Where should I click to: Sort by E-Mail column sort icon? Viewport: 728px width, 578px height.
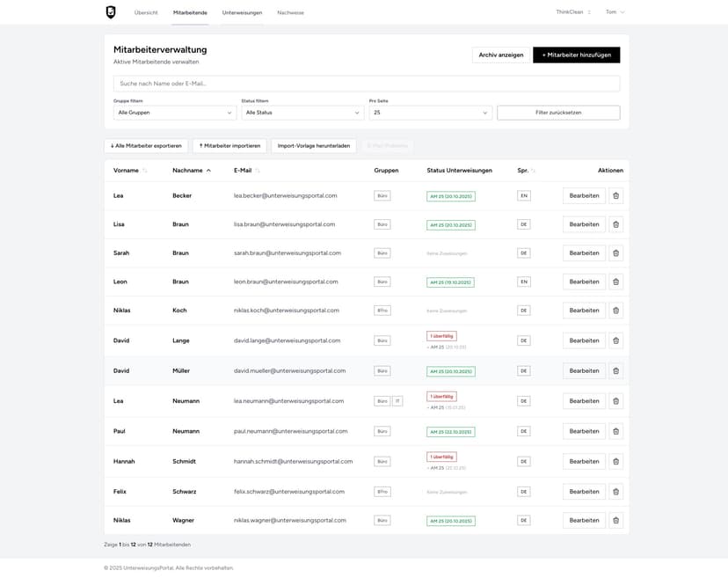(258, 171)
